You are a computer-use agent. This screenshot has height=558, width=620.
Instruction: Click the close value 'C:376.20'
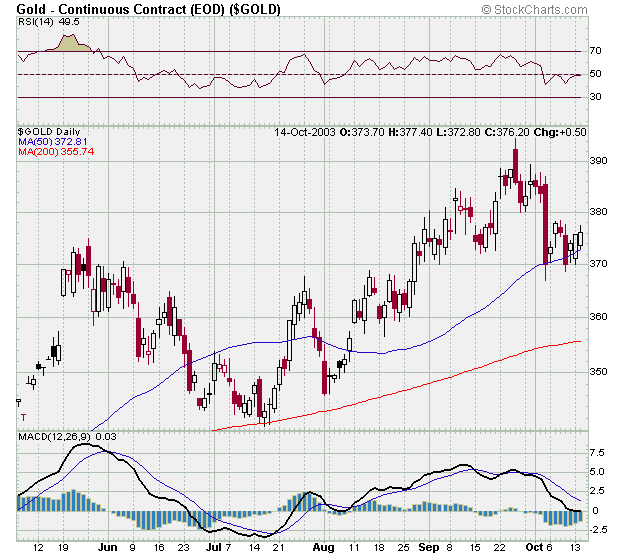507,132
